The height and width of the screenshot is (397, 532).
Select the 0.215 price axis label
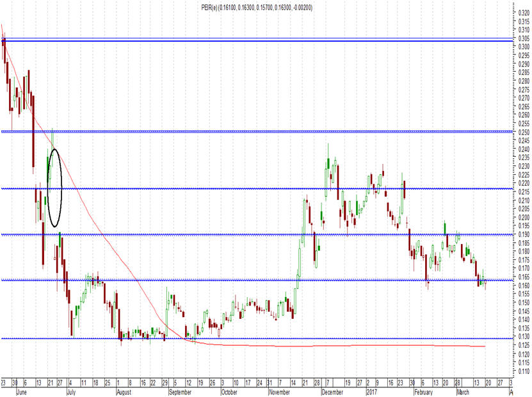click(x=524, y=191)
